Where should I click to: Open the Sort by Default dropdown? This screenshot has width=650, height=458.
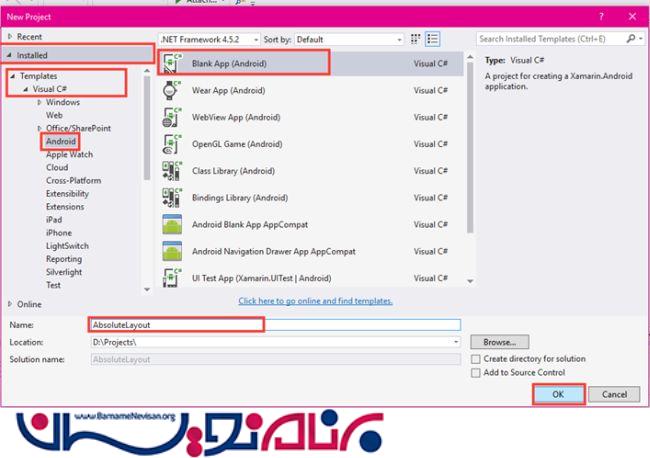pos(349,39)
